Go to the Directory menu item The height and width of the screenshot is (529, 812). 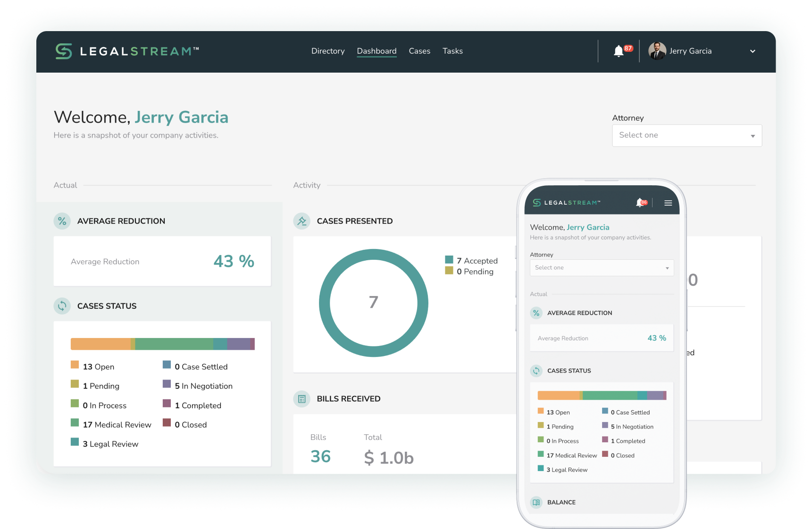pyautogui.click(x=328, y=51)
